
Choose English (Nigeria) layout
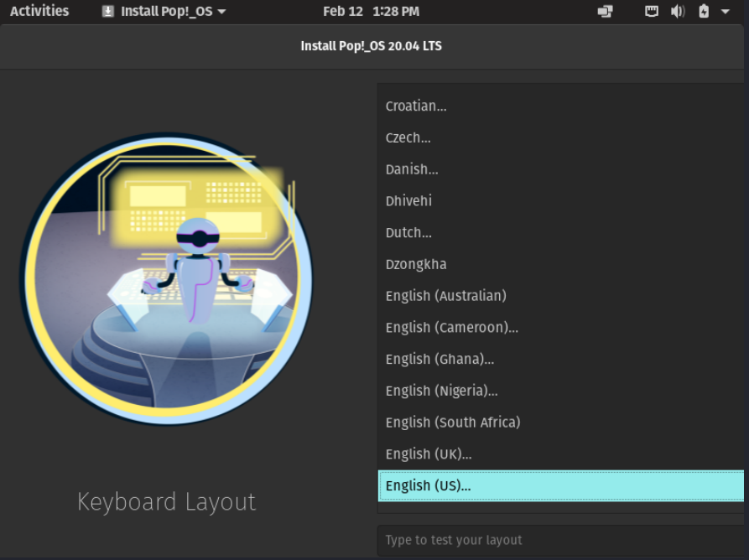click(x=561, y=391)
